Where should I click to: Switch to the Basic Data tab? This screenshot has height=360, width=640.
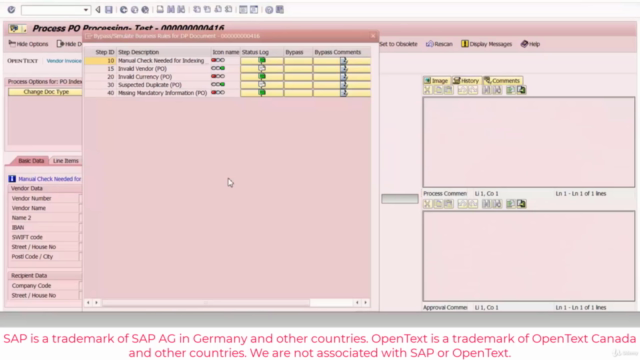(x=31, y=160)
